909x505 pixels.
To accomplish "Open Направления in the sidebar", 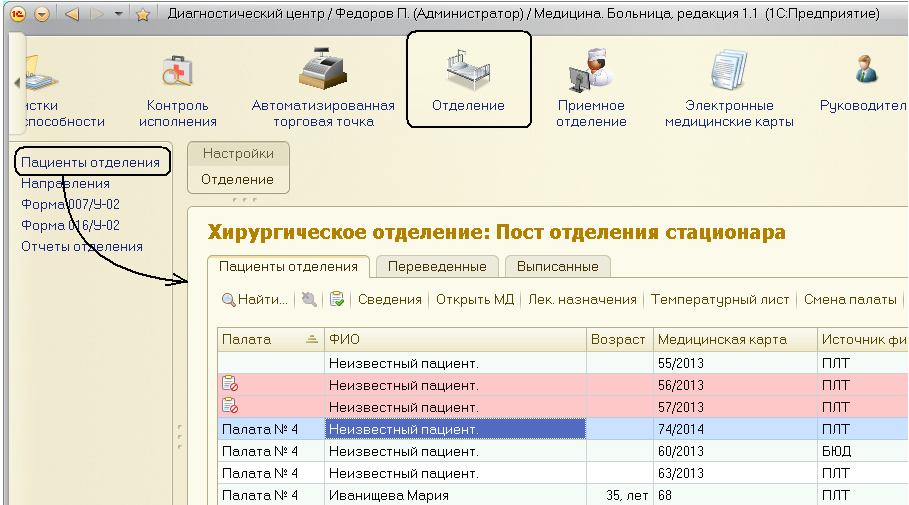I will click(x=65, y=183).
